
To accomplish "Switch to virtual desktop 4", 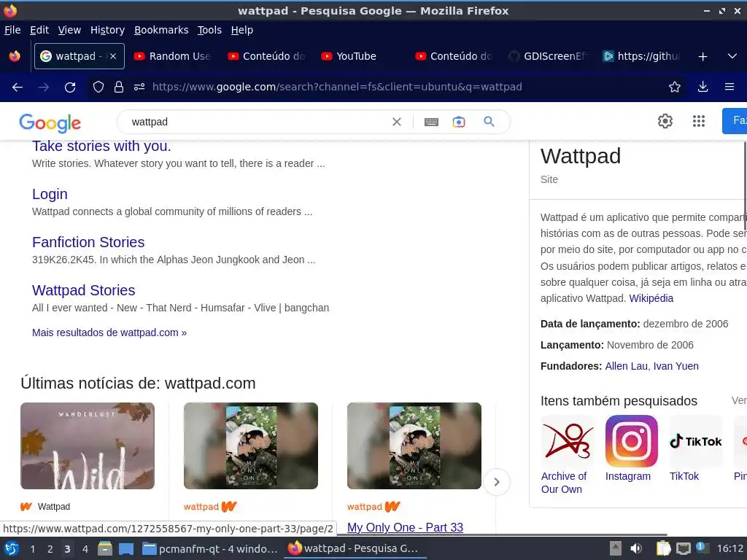I will pos(85,549).
